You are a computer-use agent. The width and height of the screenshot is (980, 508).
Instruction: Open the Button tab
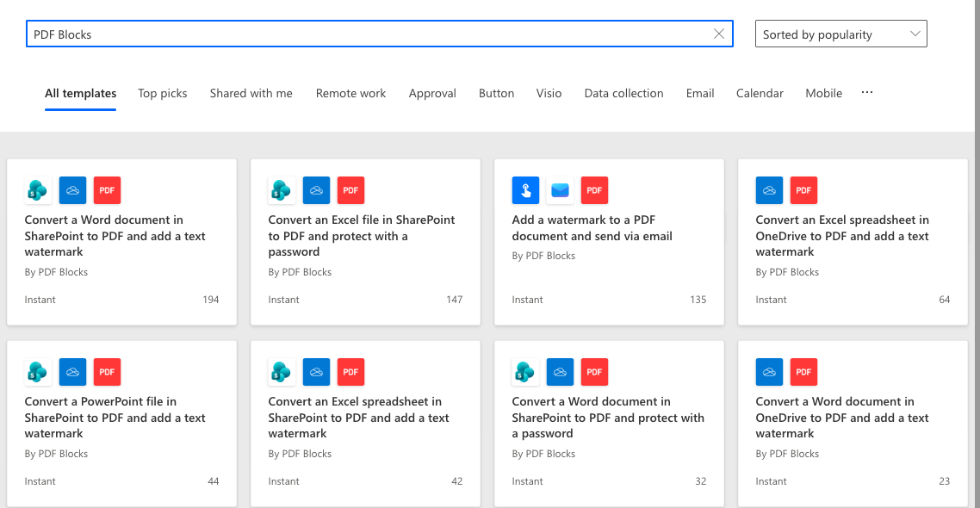(x=496, y=93)
